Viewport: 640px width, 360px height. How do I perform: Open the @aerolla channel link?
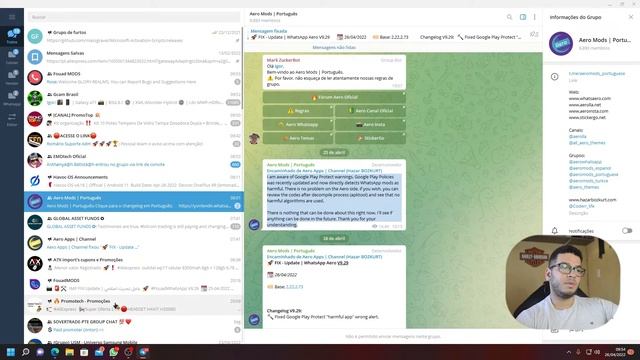(x=578, y=136)
